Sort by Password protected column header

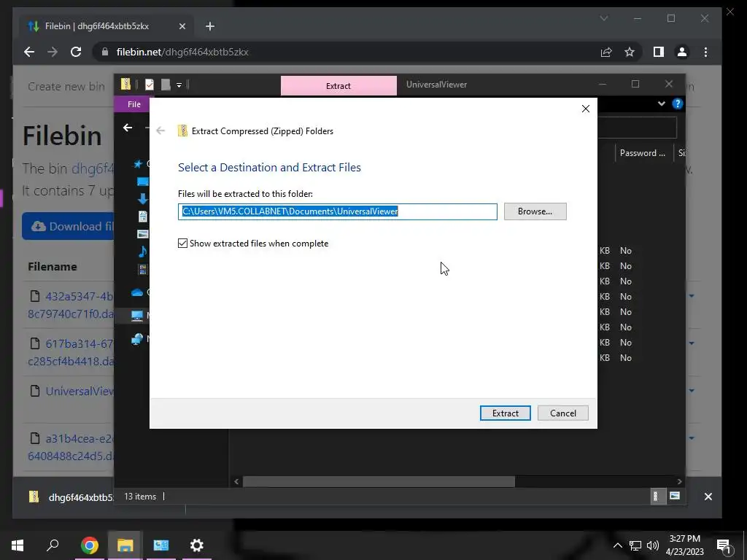tap(642, 153)
